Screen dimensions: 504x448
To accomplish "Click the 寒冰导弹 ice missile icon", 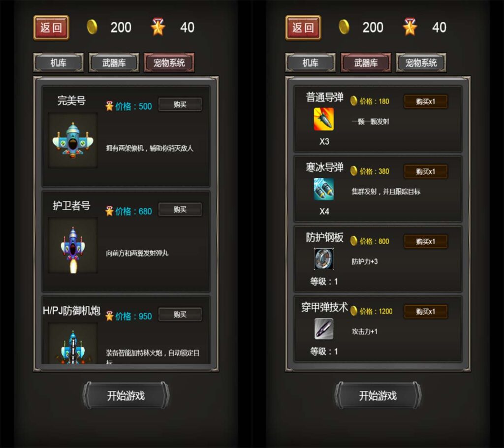I will (324, 189).
